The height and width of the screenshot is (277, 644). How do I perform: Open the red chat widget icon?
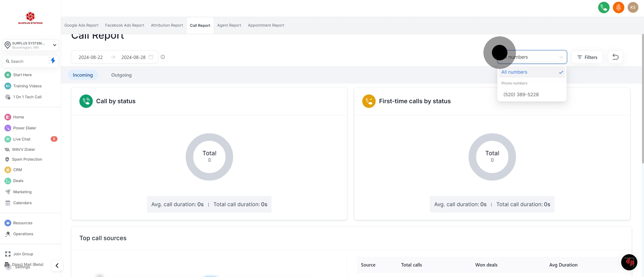click(x=629, y=262)
